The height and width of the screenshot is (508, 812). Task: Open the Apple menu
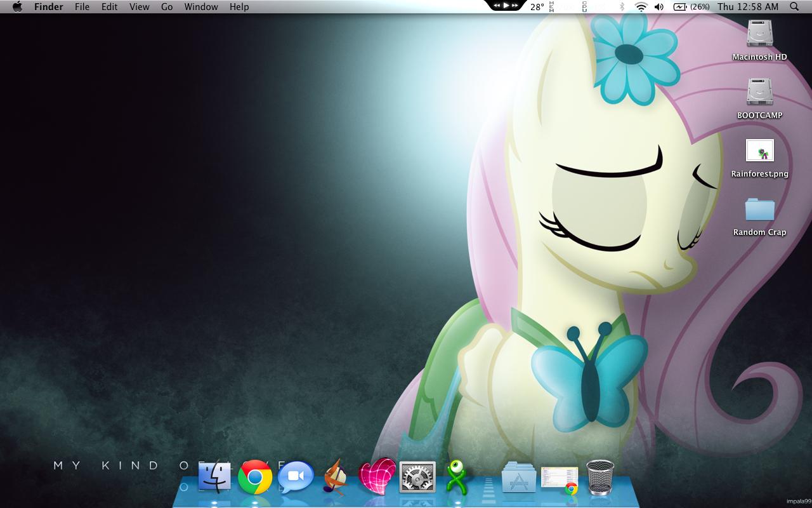point(17,7)
